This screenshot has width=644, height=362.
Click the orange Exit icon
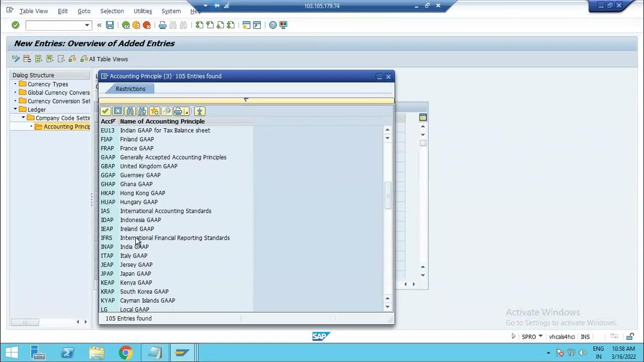coord(136,25)
